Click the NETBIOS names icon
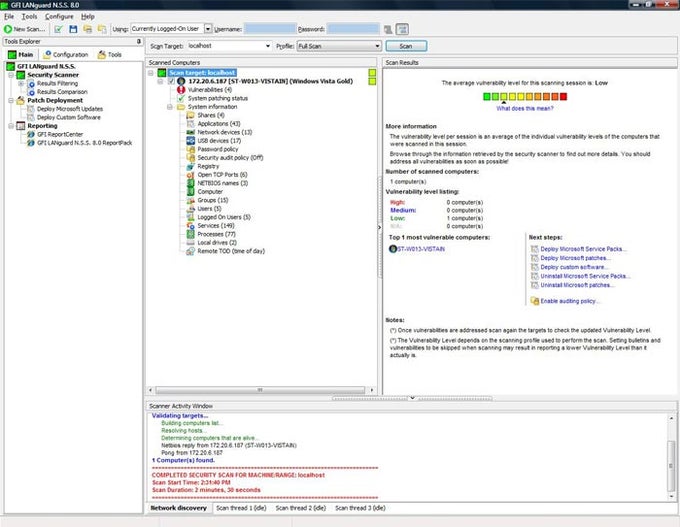The image size is (680, 527). pyautogui.click(x=190, y=183)
